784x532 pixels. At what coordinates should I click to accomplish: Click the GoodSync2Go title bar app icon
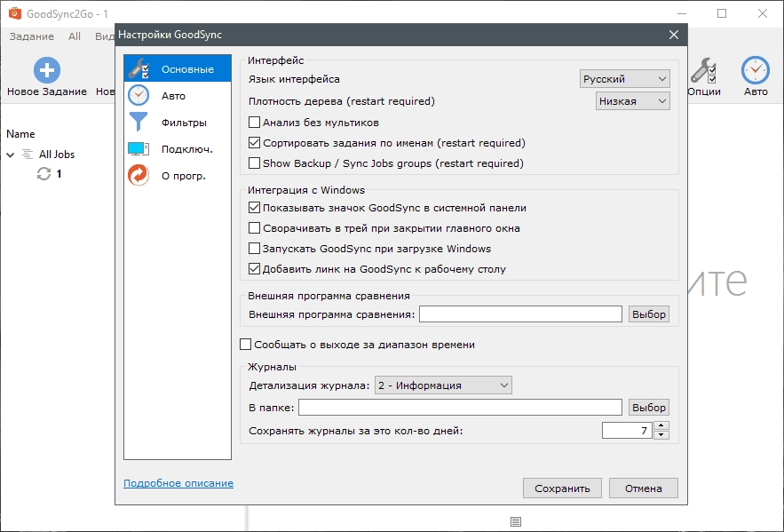tap(15, 13)
